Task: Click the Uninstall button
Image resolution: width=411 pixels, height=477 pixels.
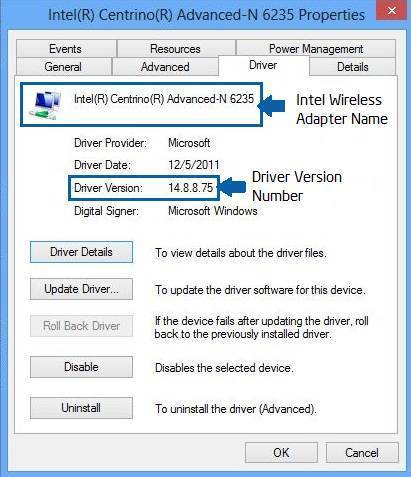Action: (81, 408)
